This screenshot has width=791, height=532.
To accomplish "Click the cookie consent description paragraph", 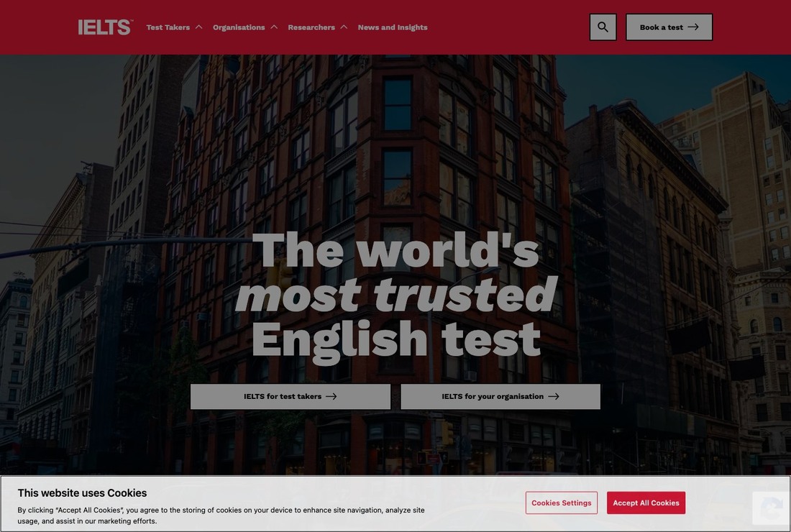I will [x=221, y=515].
